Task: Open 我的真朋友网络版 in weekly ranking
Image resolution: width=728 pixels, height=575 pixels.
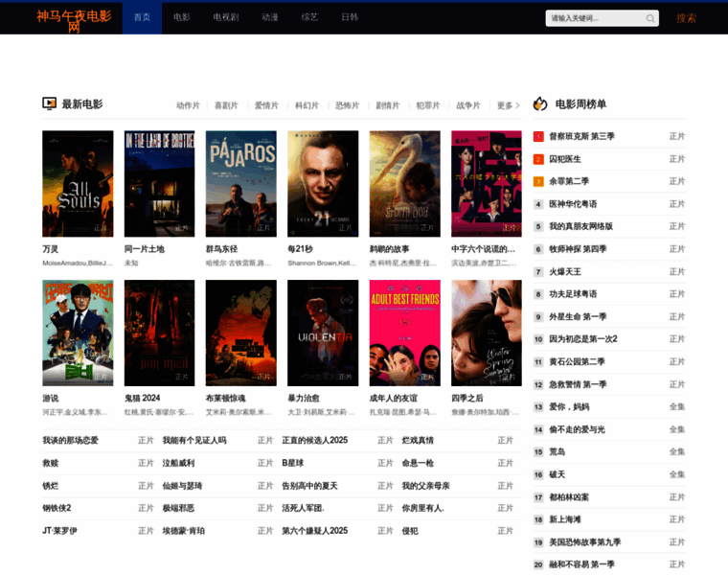Action: tap(580, 227)
